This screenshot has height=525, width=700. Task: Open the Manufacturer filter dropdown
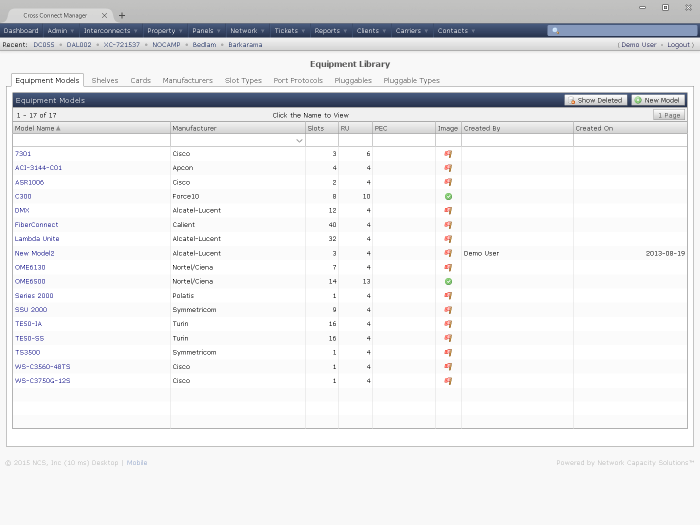coord(299,141)
